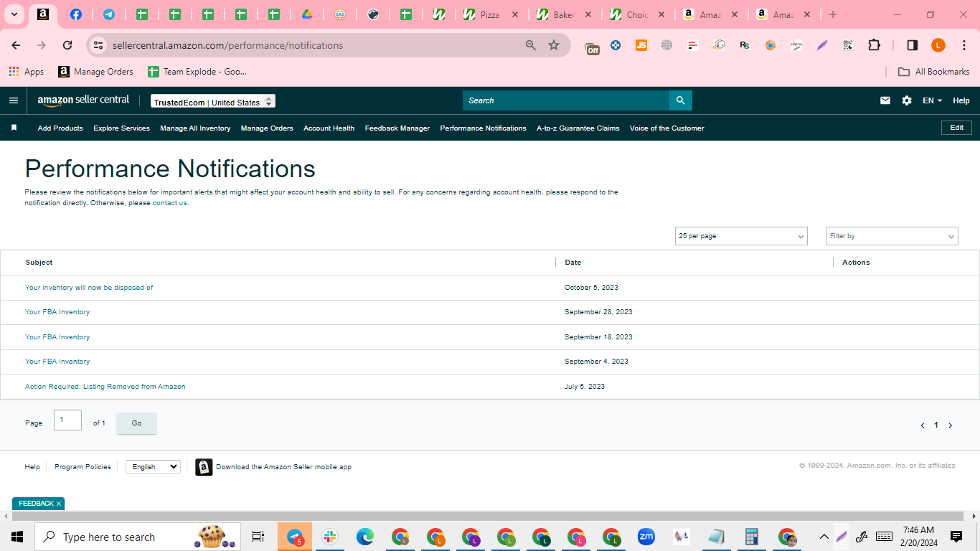Click the horizontal scrollbar at page bottom
The image size is (980, 551).
[488, 516]
